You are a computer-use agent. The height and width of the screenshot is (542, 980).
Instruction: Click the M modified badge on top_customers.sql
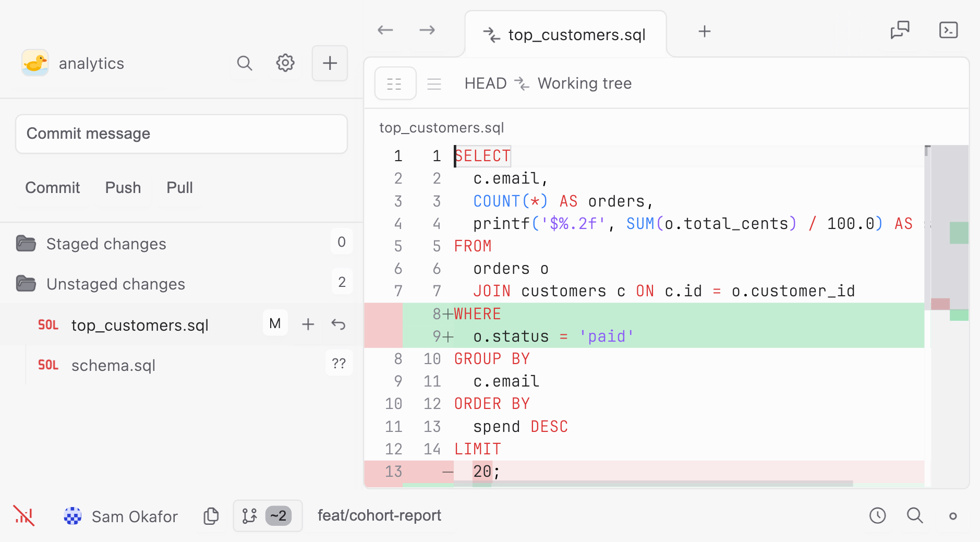pyautogui.click(x=275, y=323)
